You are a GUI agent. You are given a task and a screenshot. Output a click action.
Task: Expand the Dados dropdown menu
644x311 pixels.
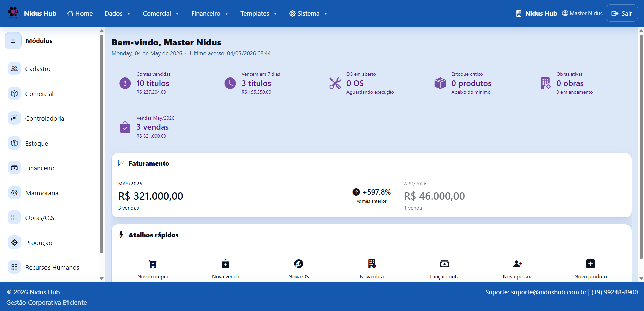[117, 13]
